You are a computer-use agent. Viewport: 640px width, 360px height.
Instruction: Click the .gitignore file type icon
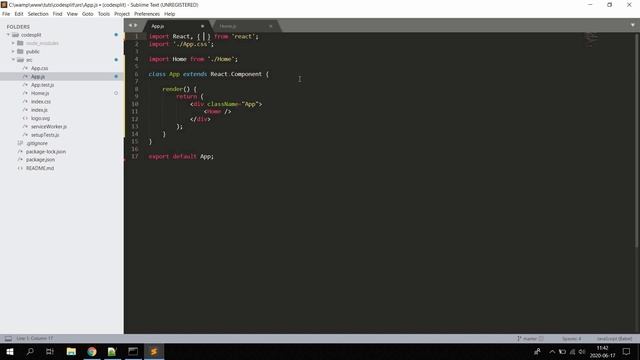(20, 143)
